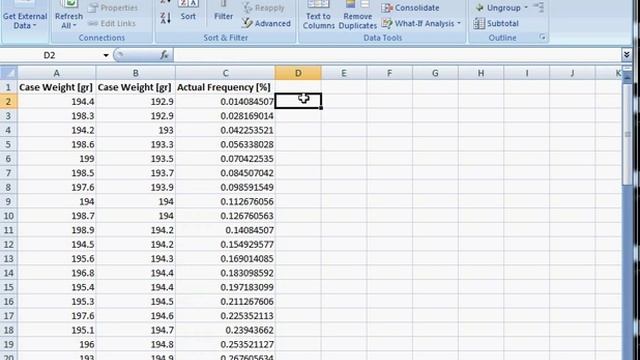Click Show Detail icon in Outline group
This screenshot has width=640, height=360.
(x=539, y=7)
